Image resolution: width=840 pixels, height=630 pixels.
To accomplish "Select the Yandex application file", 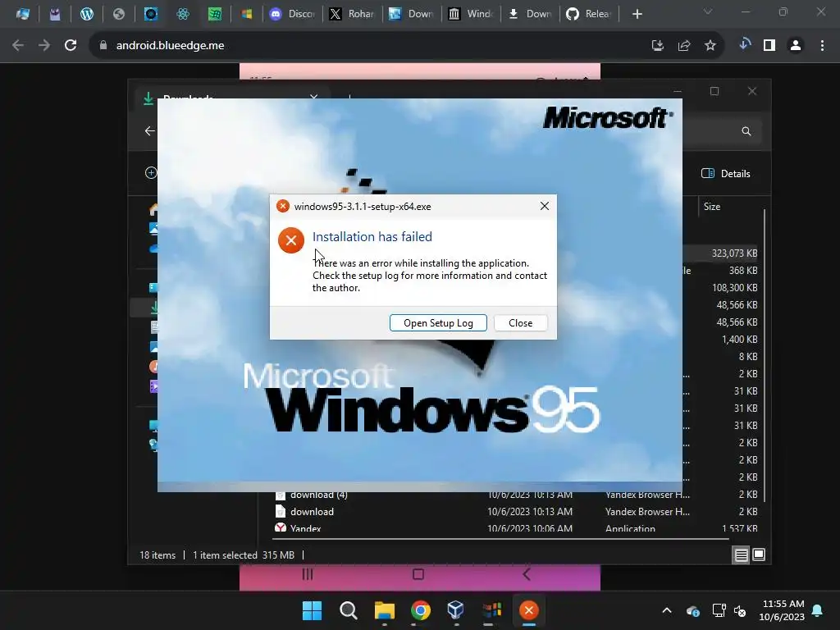I will coord(515,528).
